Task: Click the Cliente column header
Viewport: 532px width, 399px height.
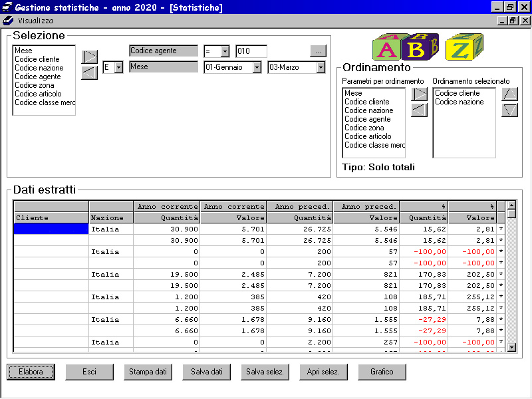Action: [x=51, y=218]
